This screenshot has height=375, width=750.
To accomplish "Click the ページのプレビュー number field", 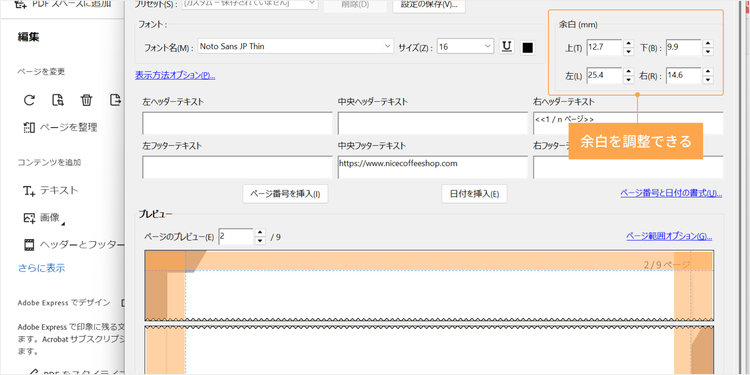I will 236,236.
